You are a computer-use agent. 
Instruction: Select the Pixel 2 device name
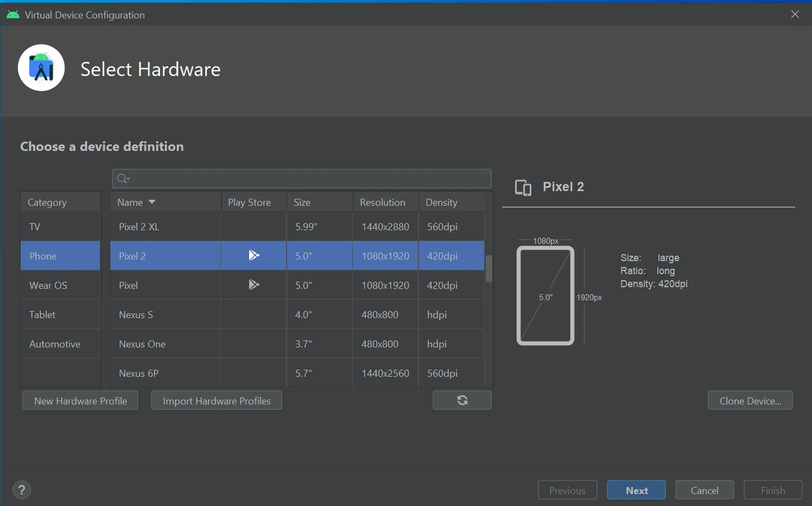132,256
